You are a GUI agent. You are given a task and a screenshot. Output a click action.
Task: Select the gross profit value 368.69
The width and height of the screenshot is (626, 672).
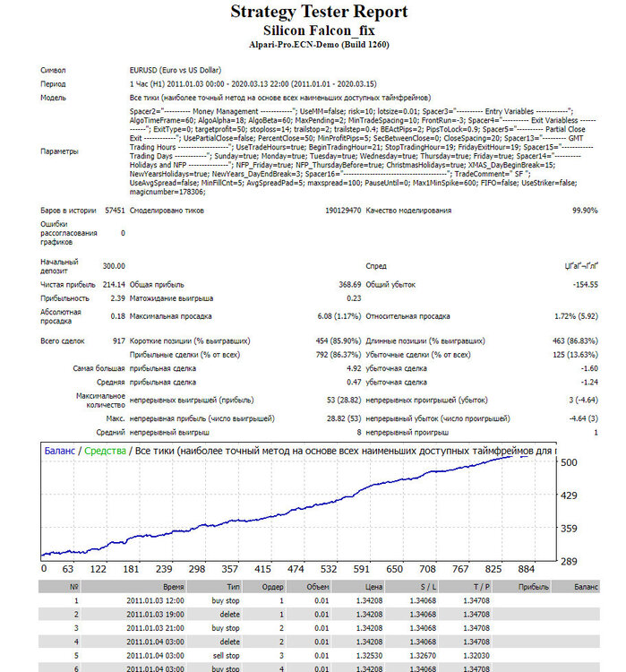click(x=349, y=285)
